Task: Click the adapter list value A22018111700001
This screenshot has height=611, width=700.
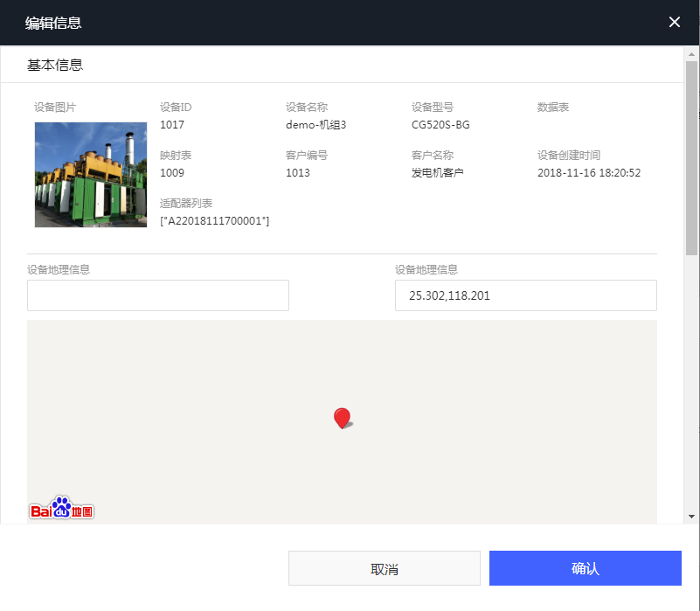Action: coord(215,221)
